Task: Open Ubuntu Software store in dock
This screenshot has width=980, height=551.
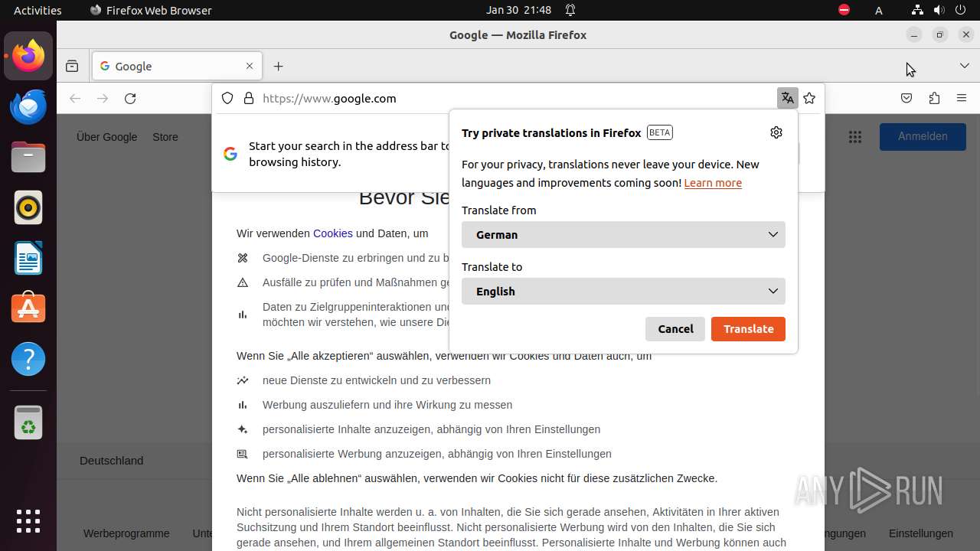Action: (x=28, y=308)
